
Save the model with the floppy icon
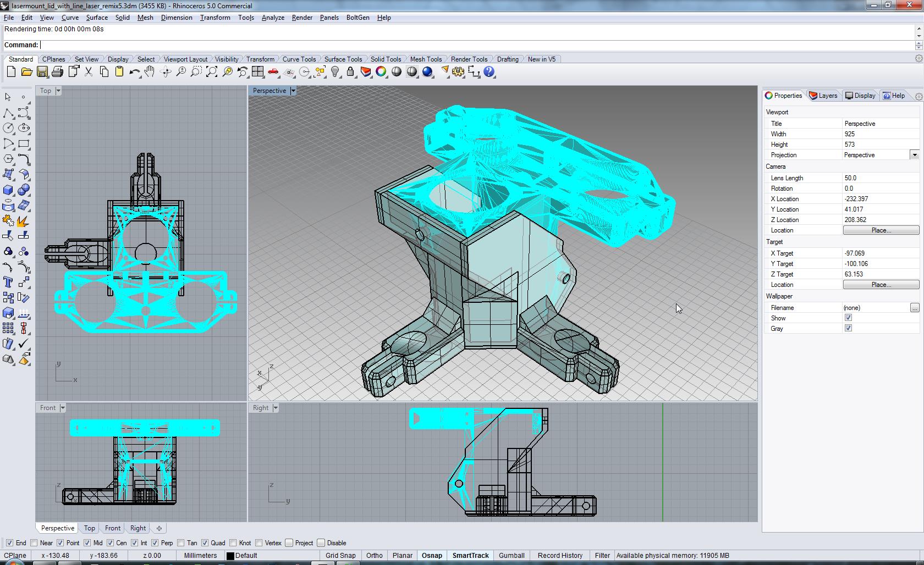coord(42,72)
